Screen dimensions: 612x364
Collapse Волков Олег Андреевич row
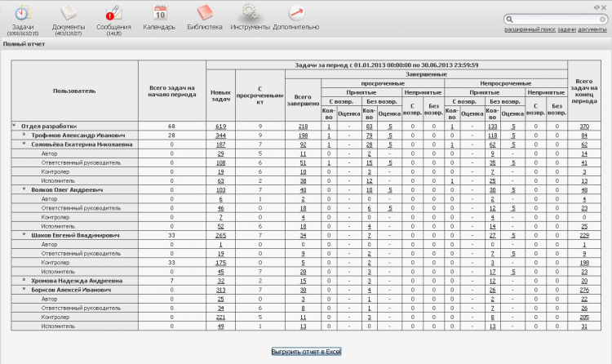click(24, 189)
